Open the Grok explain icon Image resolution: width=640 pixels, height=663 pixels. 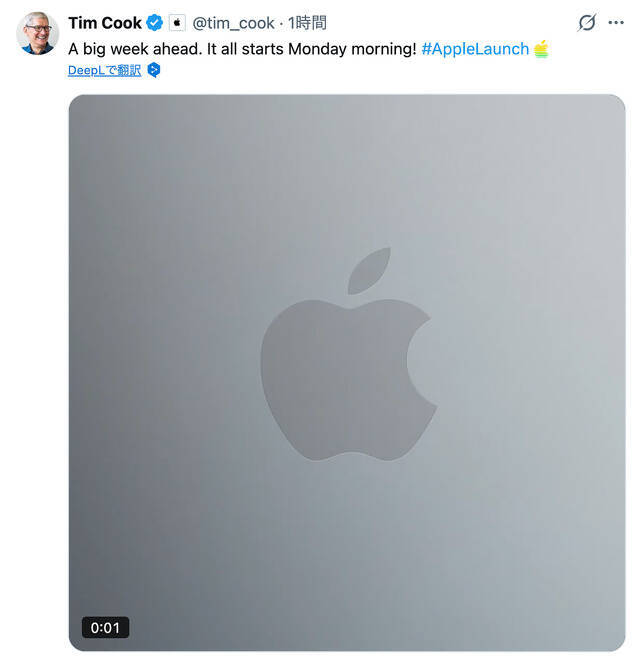[x=588, y=23]
